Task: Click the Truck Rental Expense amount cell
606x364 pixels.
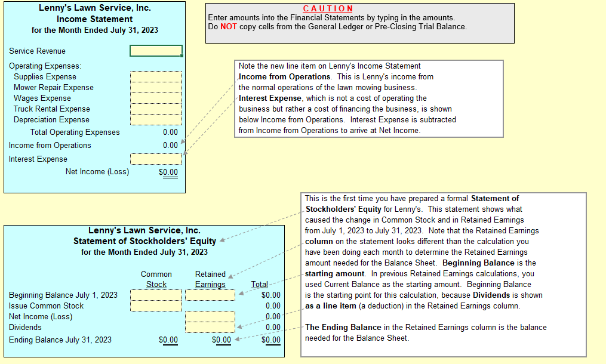Action: click(155, 109)
